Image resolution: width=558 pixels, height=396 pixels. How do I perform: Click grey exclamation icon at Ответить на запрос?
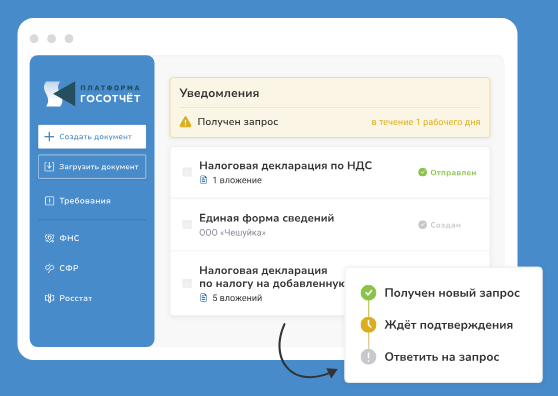pos(368,357)
